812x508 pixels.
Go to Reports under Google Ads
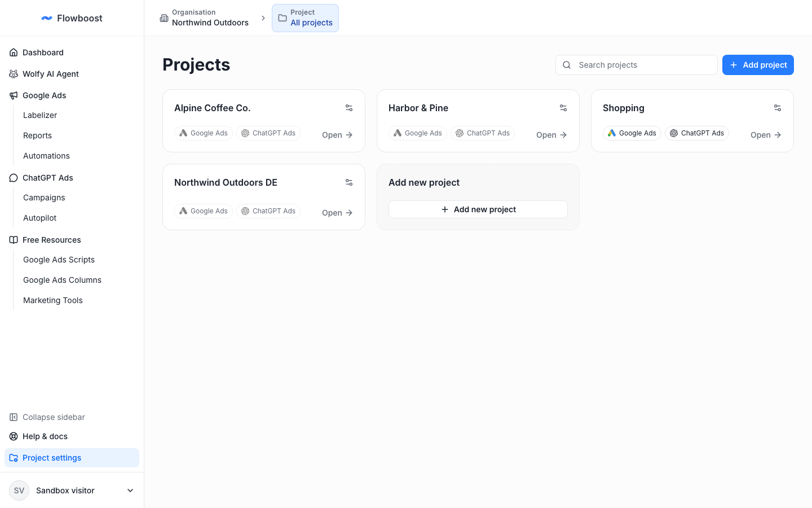tap(37, 135)
